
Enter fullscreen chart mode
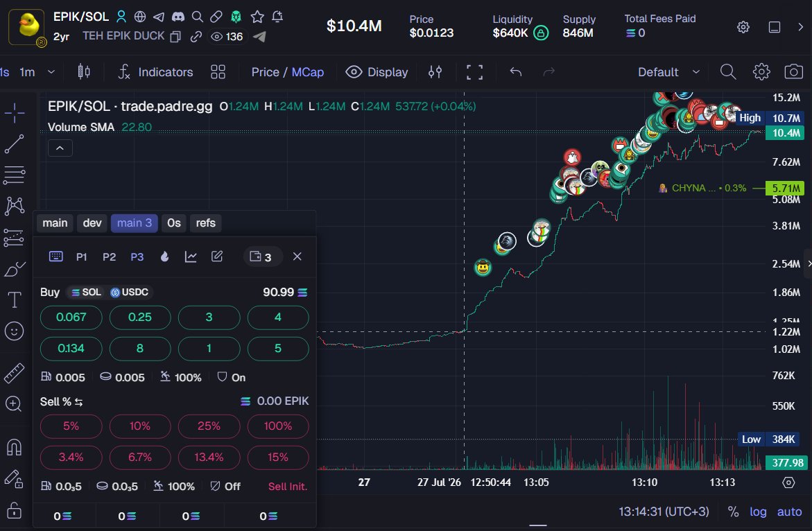pos(474,72)
